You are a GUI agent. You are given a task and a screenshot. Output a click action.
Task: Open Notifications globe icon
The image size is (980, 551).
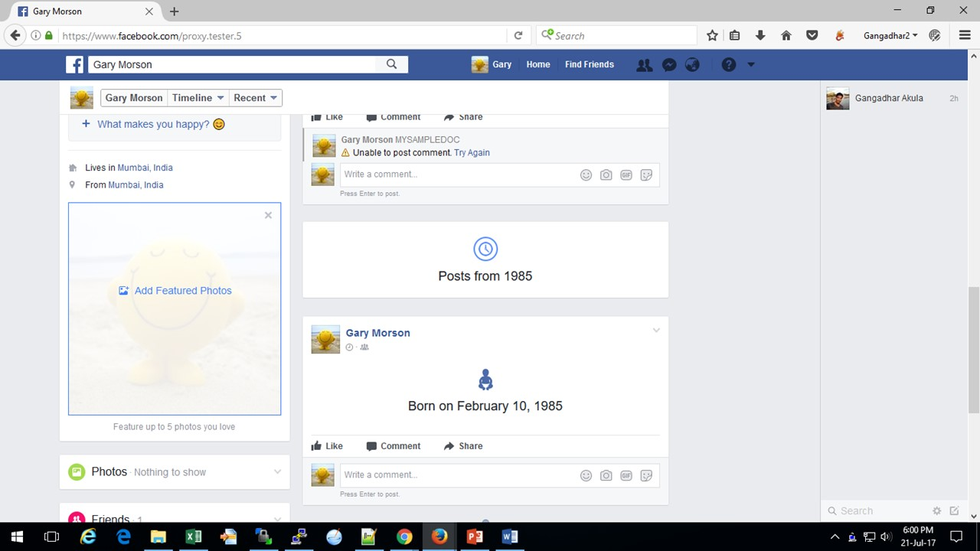(x=692, y=65)
